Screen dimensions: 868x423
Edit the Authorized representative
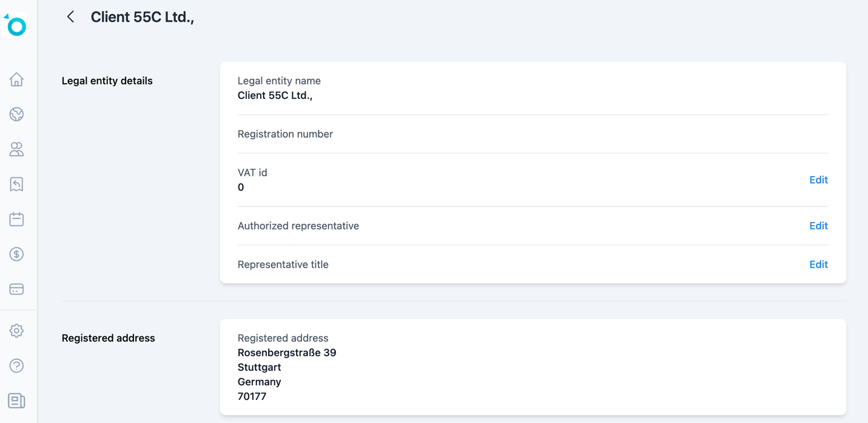[x=818, y=226]
